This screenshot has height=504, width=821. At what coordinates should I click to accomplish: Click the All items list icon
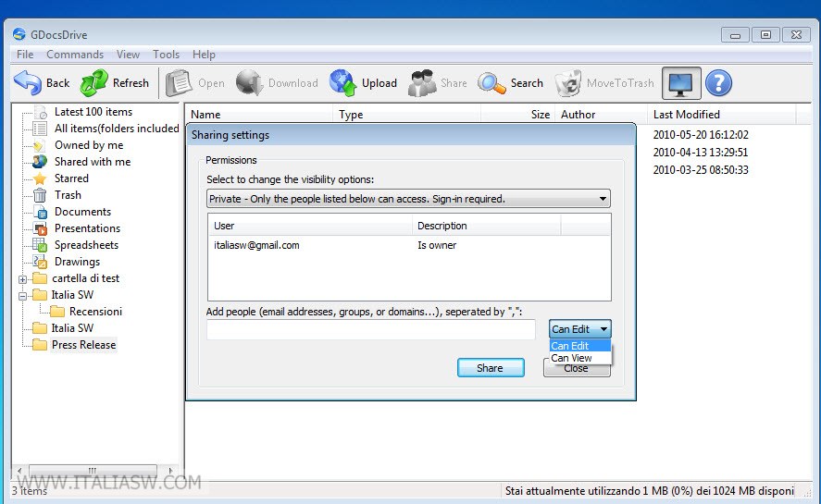[x=40, y=129]
